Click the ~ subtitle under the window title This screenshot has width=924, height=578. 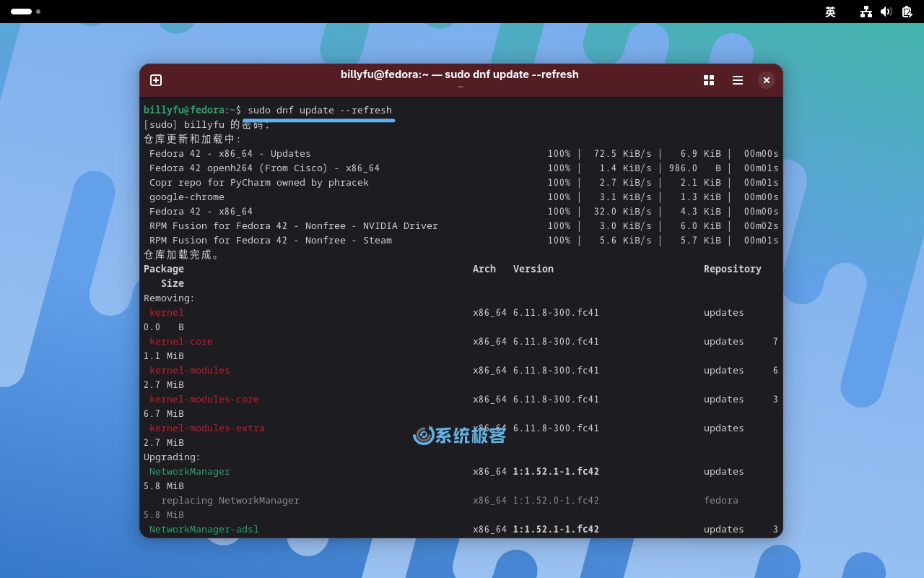pos(461,86)
